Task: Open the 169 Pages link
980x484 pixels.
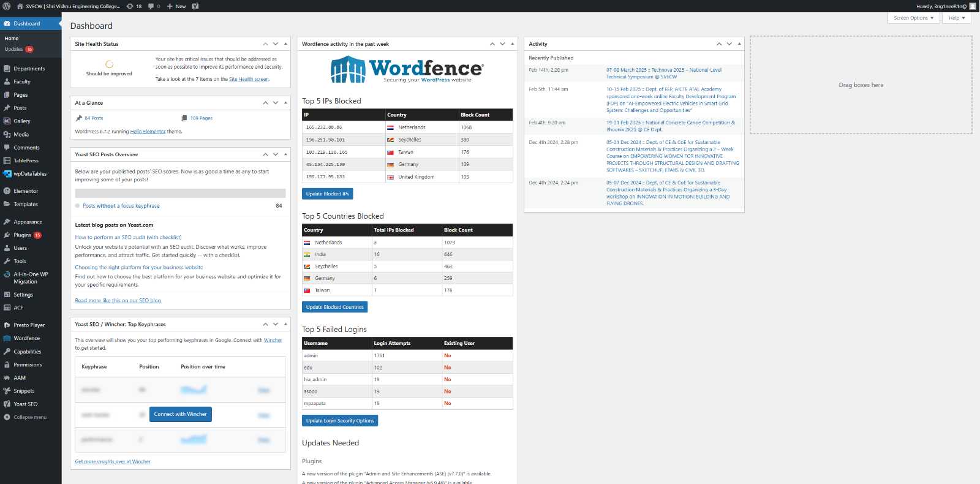Action: coord(201,118)
